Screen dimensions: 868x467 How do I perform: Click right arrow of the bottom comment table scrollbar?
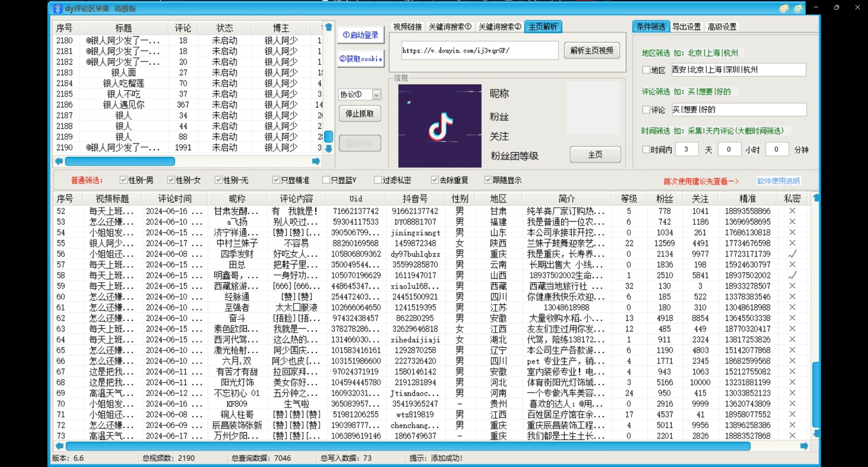[x=804, y=446]
